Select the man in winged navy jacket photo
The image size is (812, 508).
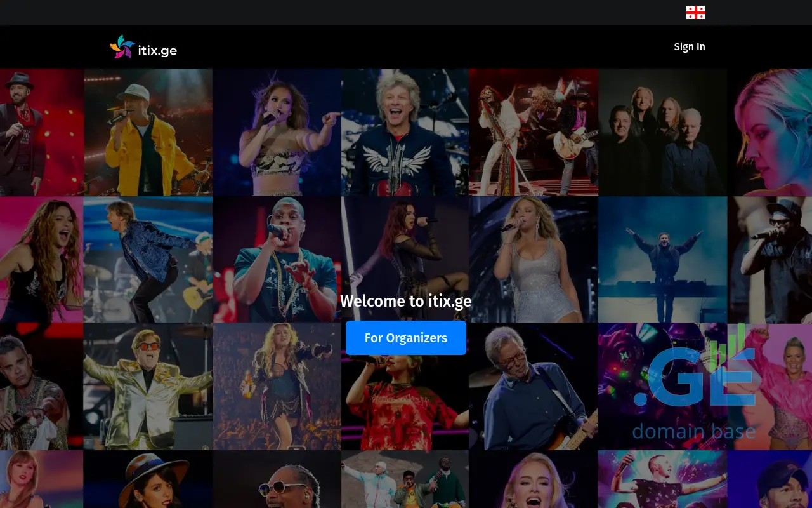click(x=405, y=132)
